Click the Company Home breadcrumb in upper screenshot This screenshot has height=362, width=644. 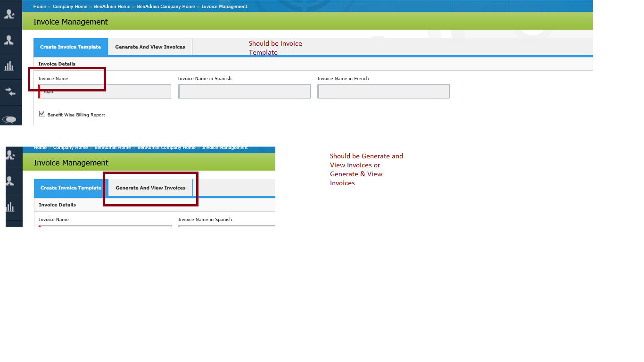click(x=70, y=7)
